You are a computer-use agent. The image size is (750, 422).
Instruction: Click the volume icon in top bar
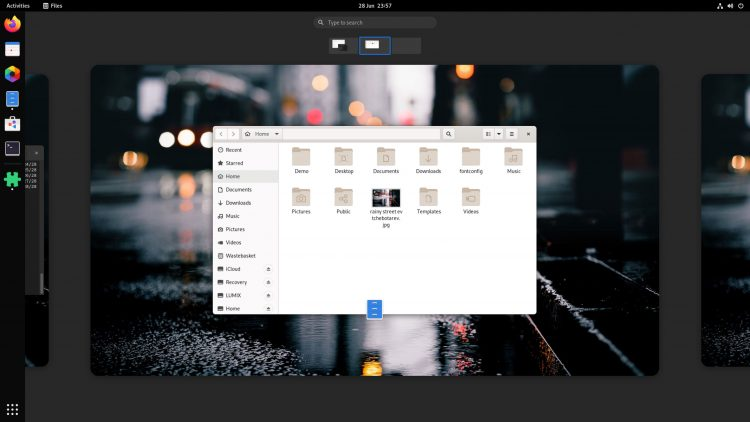[x=730, y=6]
